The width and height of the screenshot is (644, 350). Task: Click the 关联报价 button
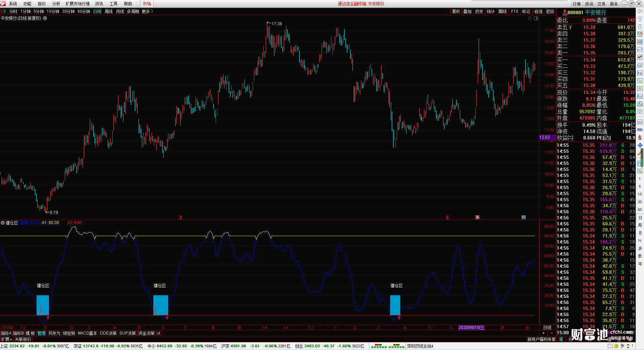coord(23,339)
